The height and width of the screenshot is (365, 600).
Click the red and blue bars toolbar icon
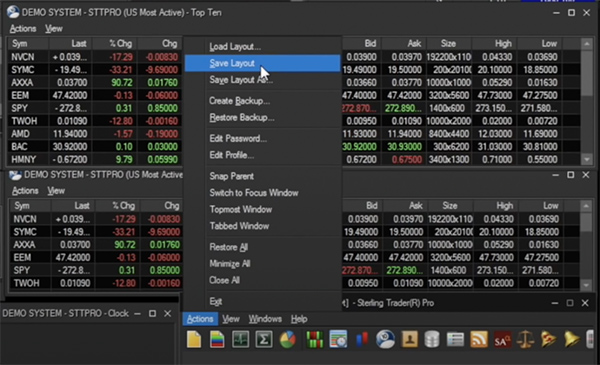[x=362, y=339]
